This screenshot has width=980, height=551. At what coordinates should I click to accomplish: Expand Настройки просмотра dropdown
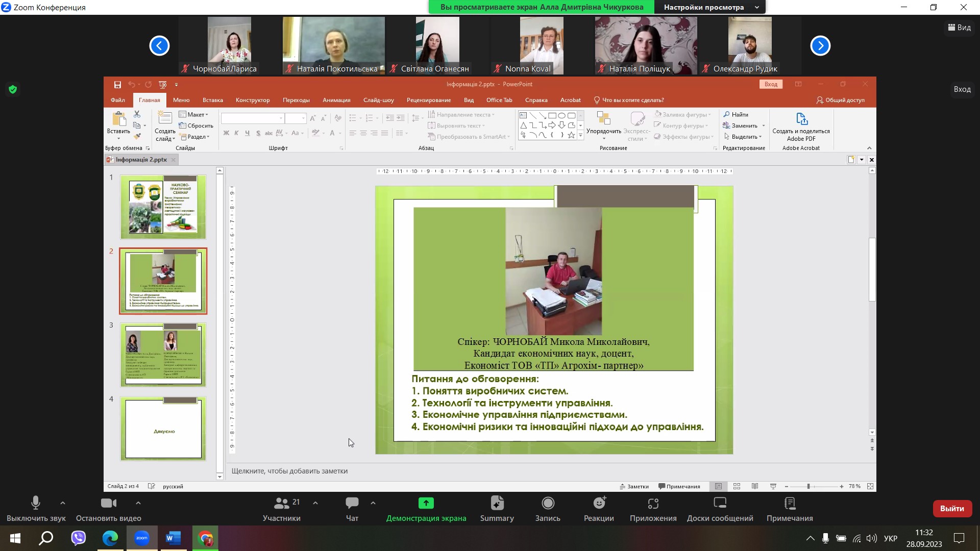(x=757, y=7)
